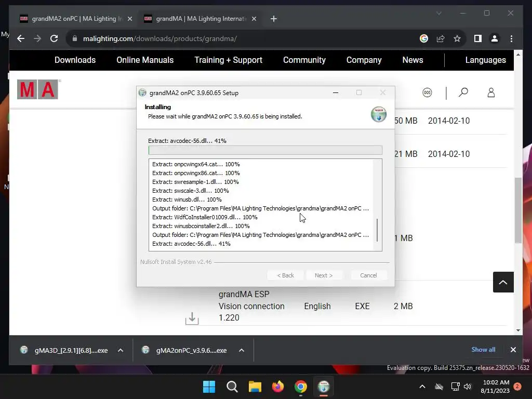Screen dimensions: 532x399
Task: Click the MA logo on website
Action: click(37, 89)
